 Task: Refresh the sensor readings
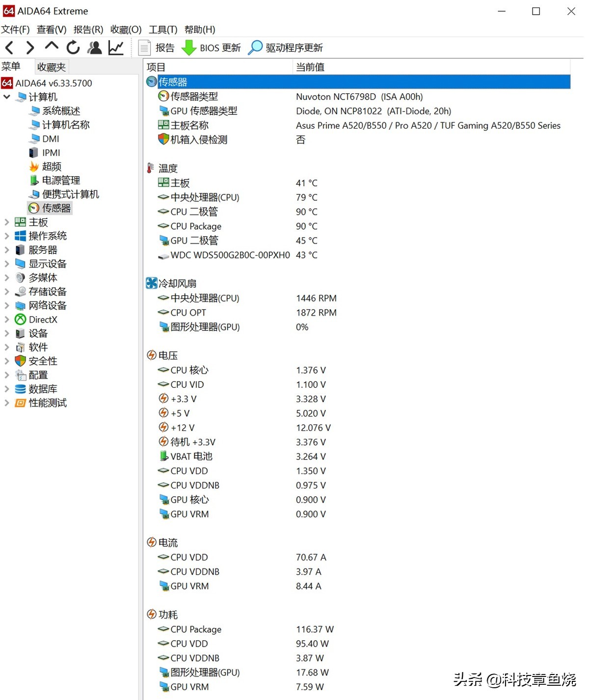[73, 48]
